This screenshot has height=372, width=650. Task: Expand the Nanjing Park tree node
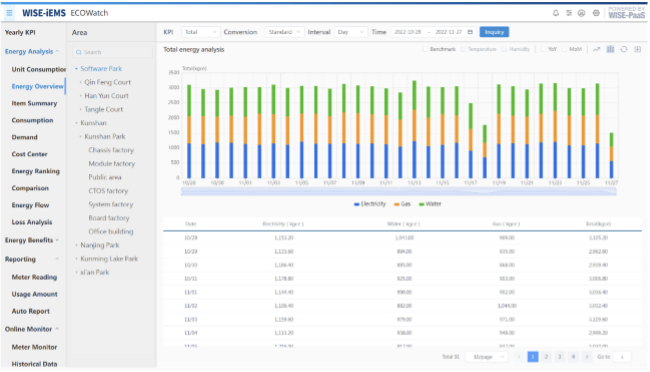(x=76, y=246)
